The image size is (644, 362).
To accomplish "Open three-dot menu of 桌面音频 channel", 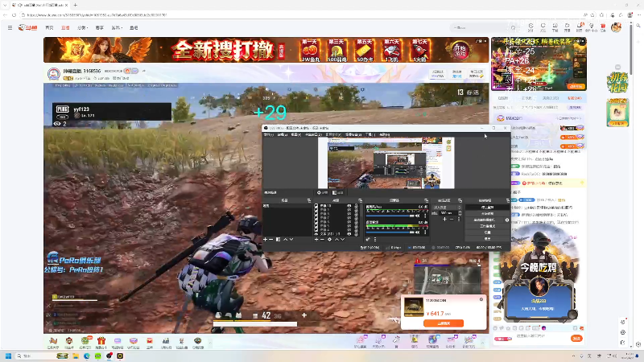I will tap(425, 232).
